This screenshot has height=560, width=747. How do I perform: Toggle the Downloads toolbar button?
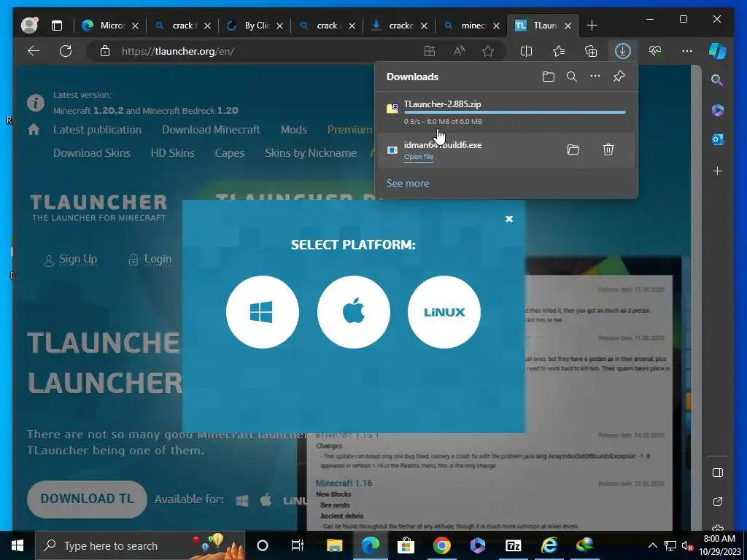click(623, 51)
